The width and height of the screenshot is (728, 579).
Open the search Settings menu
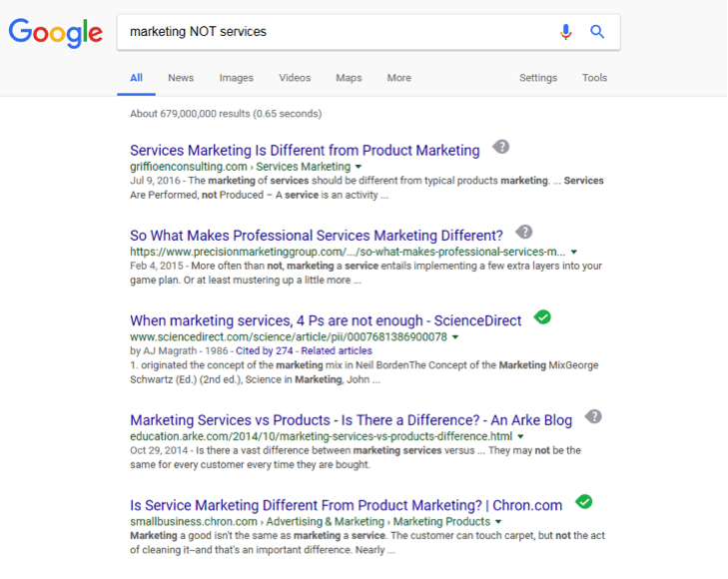click(538, 78)
